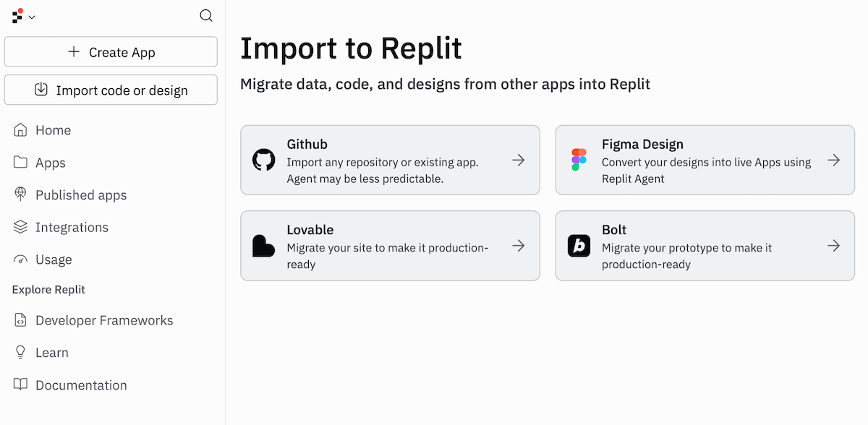Click the arrow on Figma Design card
Image resolution: width=868 pixels, height=425 pixels.
pos(834,160)
